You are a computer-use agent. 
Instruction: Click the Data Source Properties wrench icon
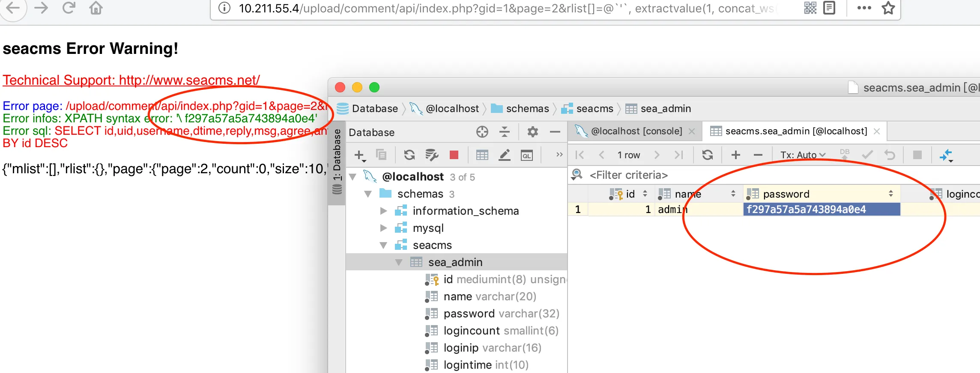pos(431,155)
